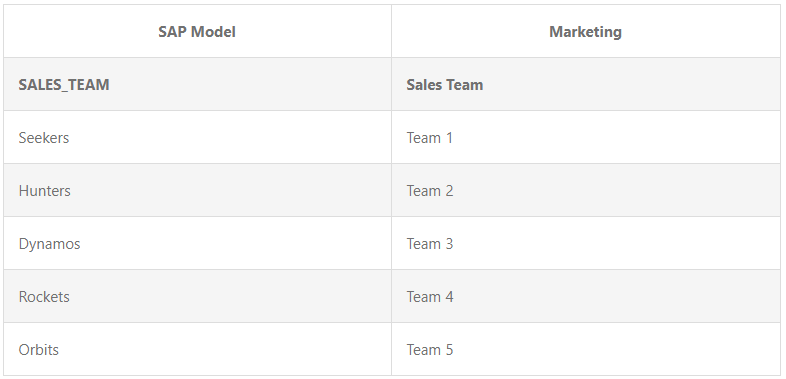Select the Orbits cell
786x379 pixels.
click(197, 349)
